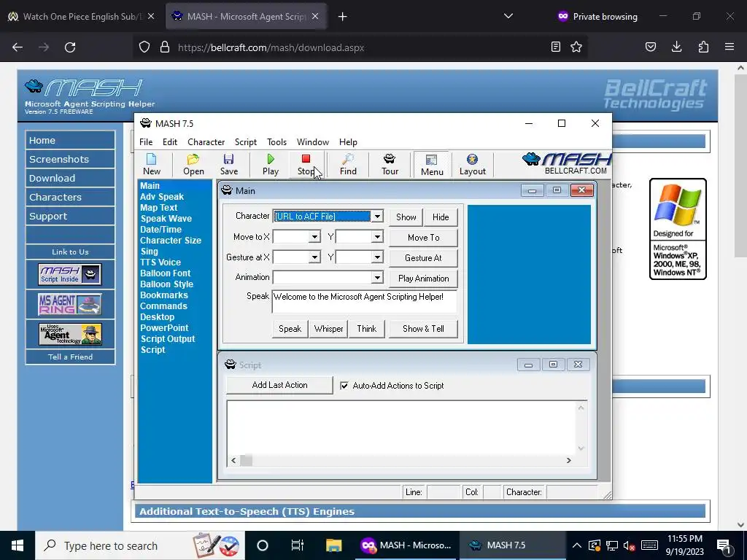This screenshot has width=747, height=560.
Task: Open notification center on taskbar
Action: click(x=724, y=545)
